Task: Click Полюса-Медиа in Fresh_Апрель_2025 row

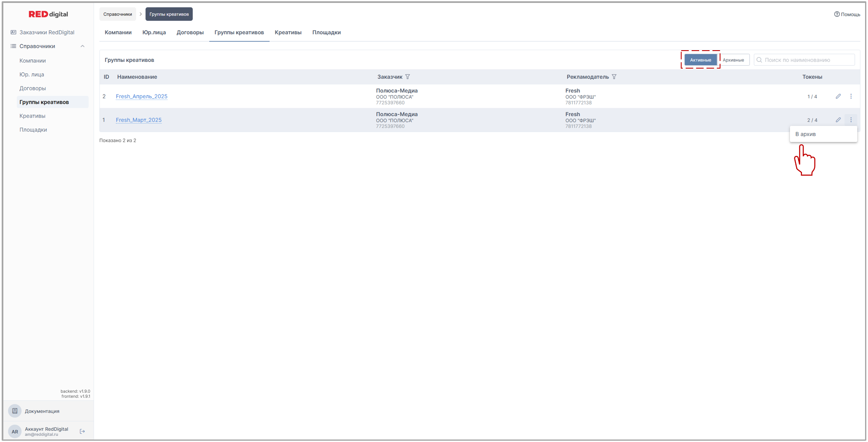Action: 397,91
